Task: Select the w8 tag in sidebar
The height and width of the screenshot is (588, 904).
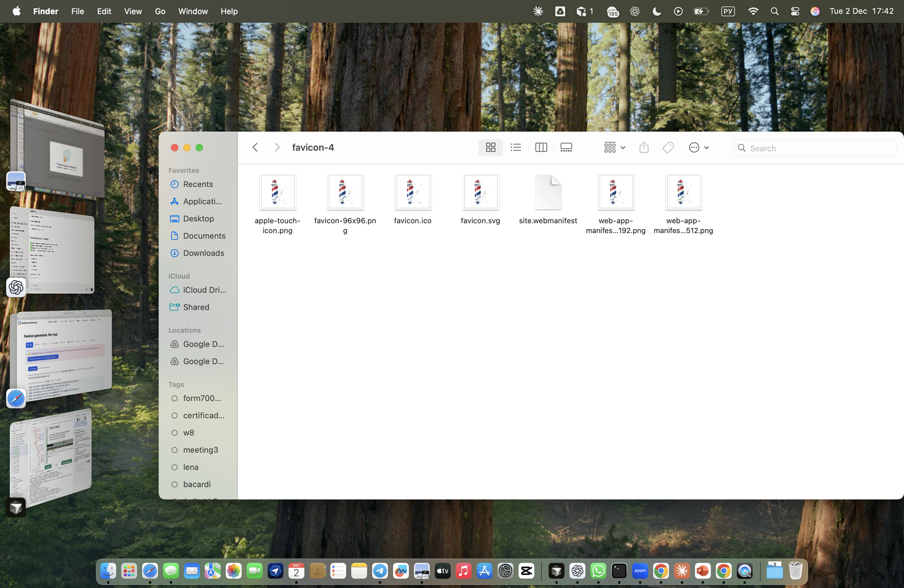Action: pos(189,433)
